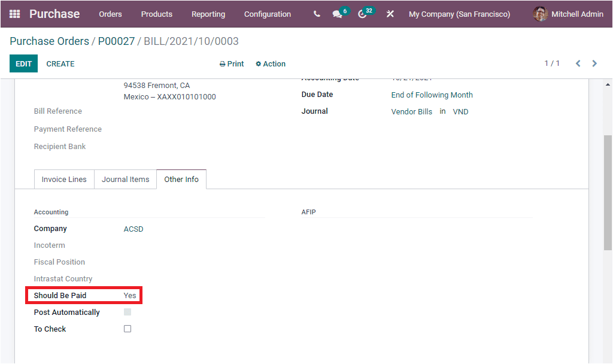Click the EDIT button
This screenshot has height=364, width=613.
(23, 63)
